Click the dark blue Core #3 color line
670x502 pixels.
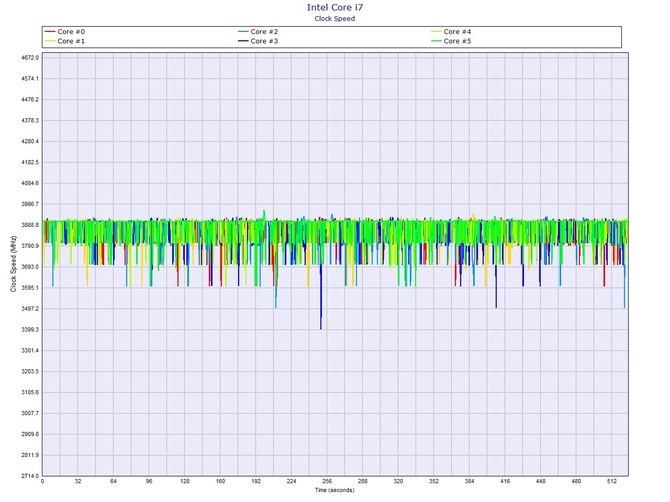[243, 41]
